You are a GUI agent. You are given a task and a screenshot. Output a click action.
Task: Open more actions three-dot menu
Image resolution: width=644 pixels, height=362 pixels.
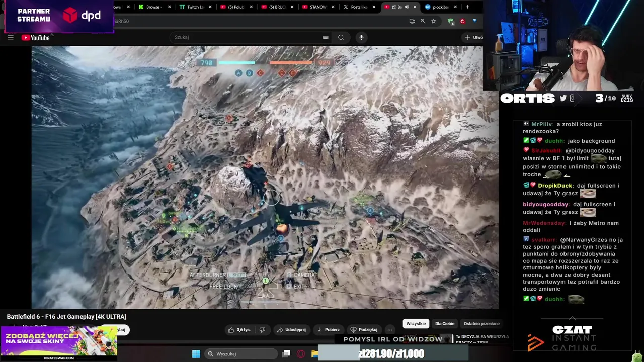click(x=390, y=330)
